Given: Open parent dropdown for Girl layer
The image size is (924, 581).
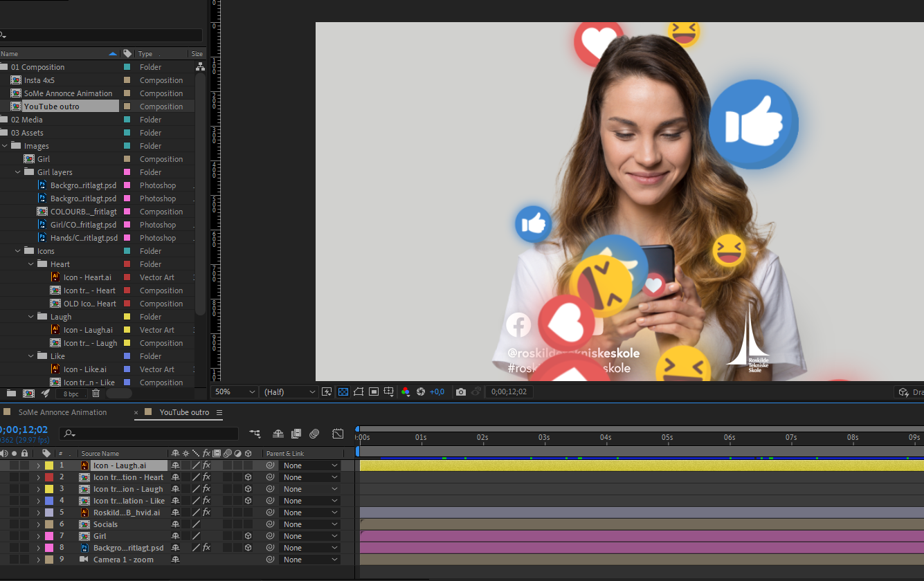Looking at the screenshot, I should click(x=311, y=536).
